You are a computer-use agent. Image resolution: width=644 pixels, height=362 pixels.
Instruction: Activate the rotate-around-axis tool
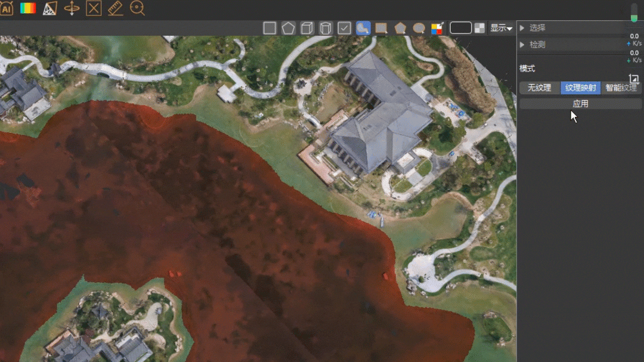coord(72,8)
